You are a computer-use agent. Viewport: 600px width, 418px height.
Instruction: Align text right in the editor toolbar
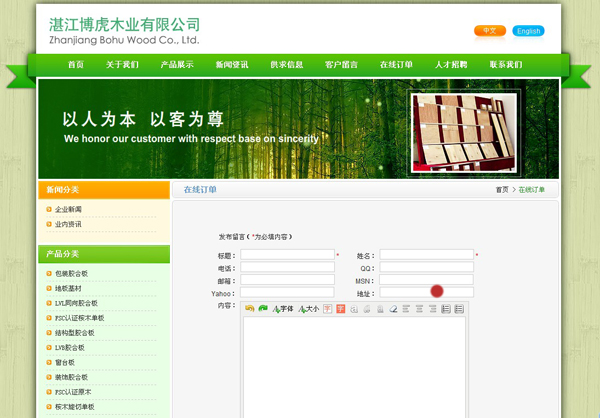point(433,309)
